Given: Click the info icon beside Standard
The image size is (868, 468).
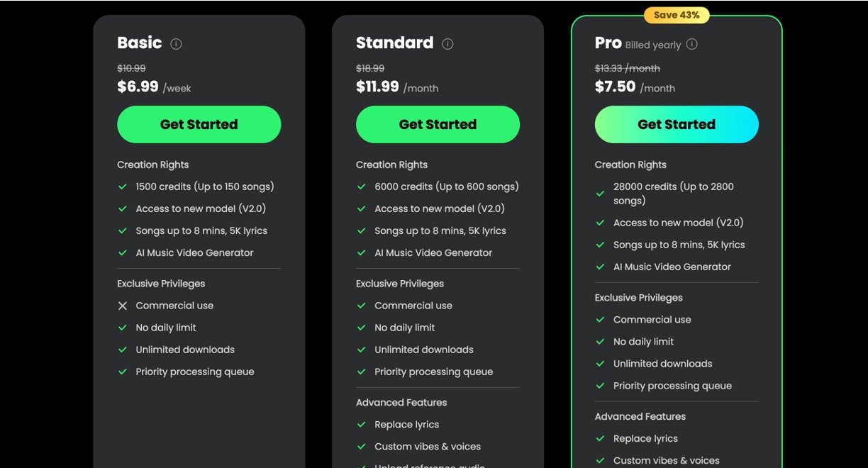Looking at the screenshot, I should (447, 44).
